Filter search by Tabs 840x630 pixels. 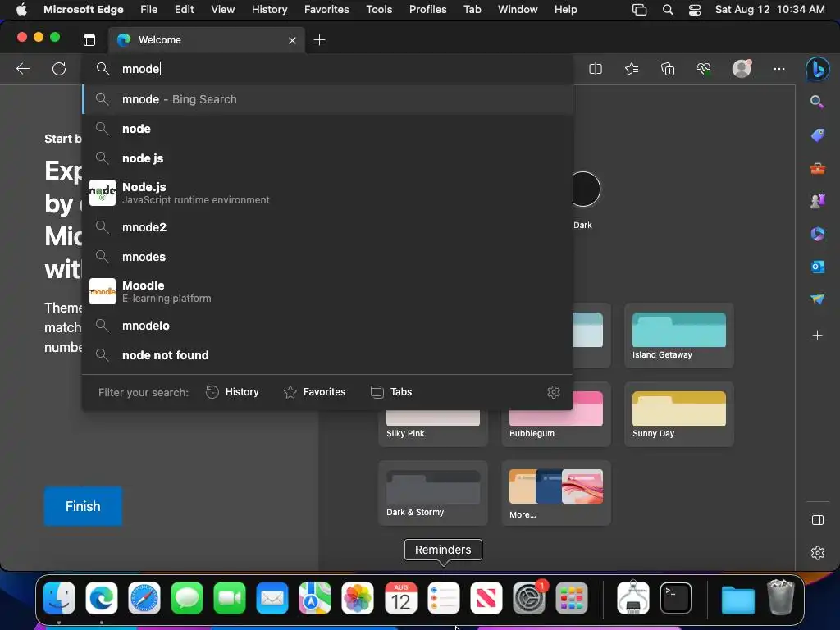point(391,392)
